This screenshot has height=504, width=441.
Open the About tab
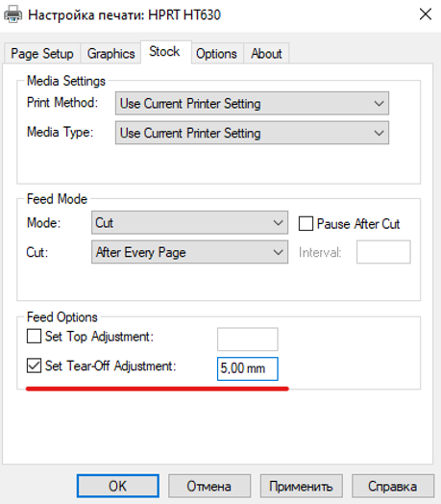266,53
